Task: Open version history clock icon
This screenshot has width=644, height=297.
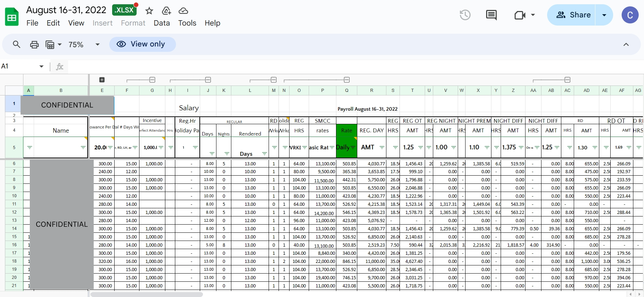Action: [465, 15]
